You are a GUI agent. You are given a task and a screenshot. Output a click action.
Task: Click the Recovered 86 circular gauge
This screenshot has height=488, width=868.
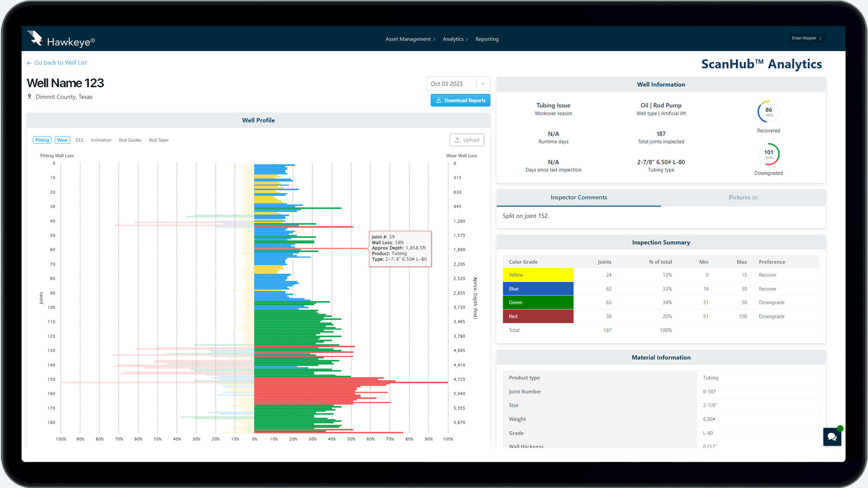tap(768, 112)
